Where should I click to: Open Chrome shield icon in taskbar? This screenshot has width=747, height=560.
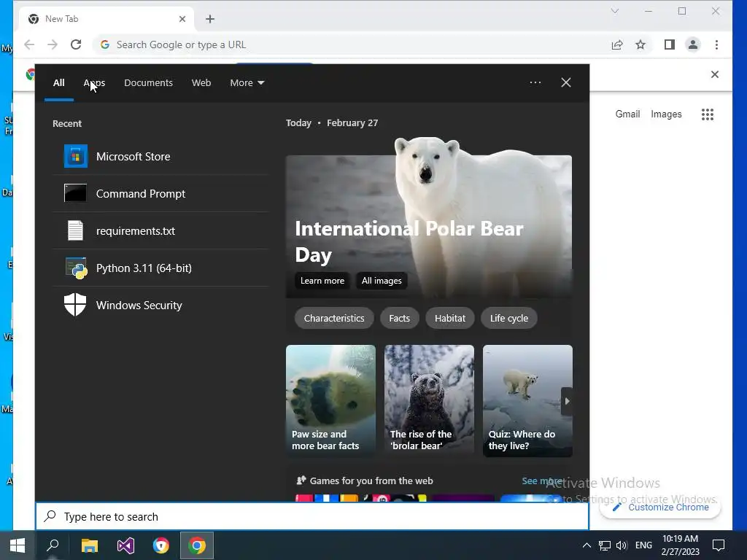pos(161,545)
